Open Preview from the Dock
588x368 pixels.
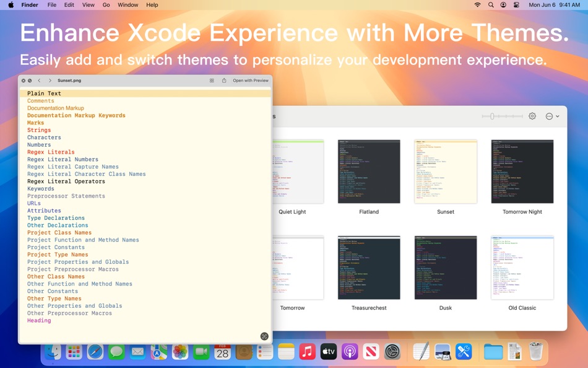tap(443, 352)
